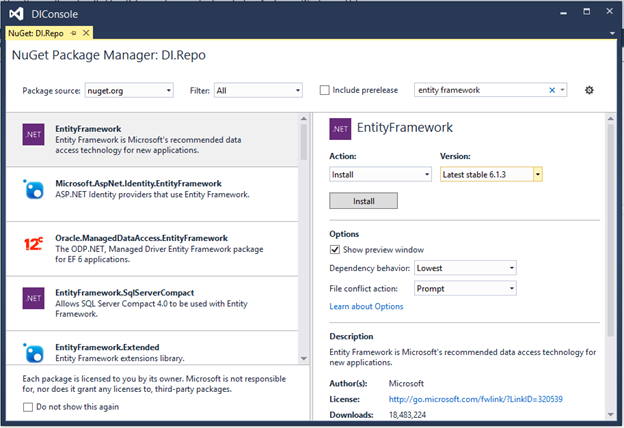
Task: Maximize the DIConsole window
Action: pyautogui.click(x=587, y=12)
